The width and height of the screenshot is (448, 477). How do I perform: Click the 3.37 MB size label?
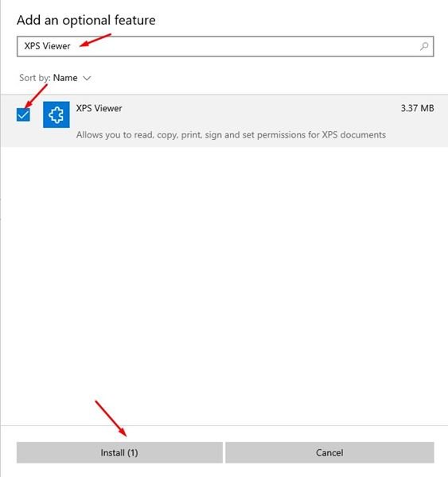pos(417,108)
